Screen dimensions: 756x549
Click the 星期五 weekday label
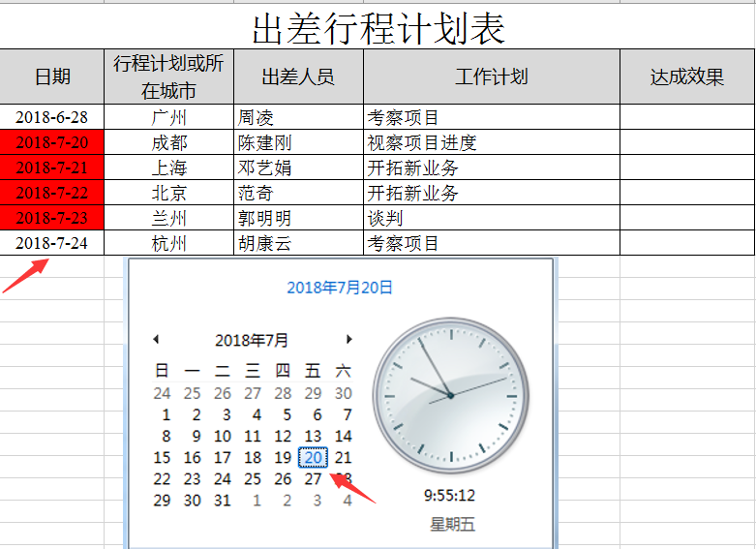[452, 524]
